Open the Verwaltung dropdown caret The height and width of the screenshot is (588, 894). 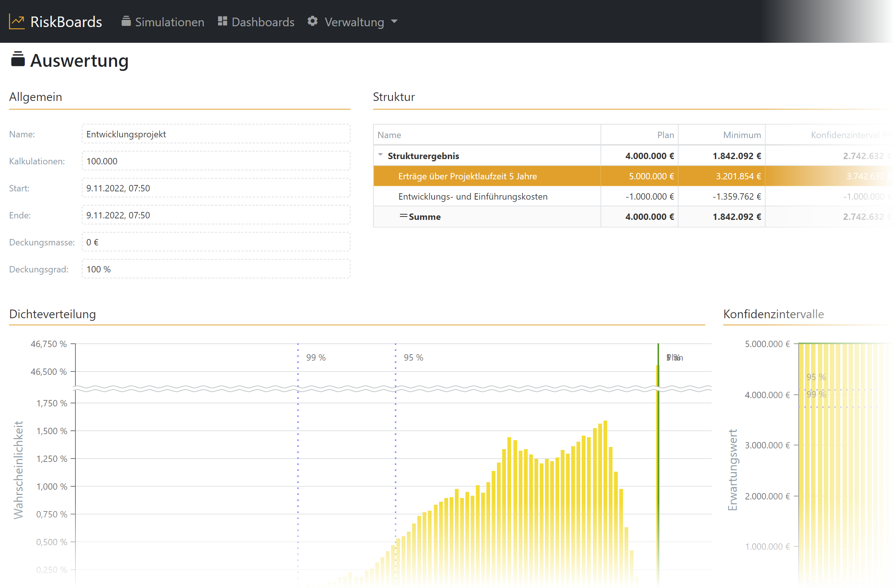[394, 22]
